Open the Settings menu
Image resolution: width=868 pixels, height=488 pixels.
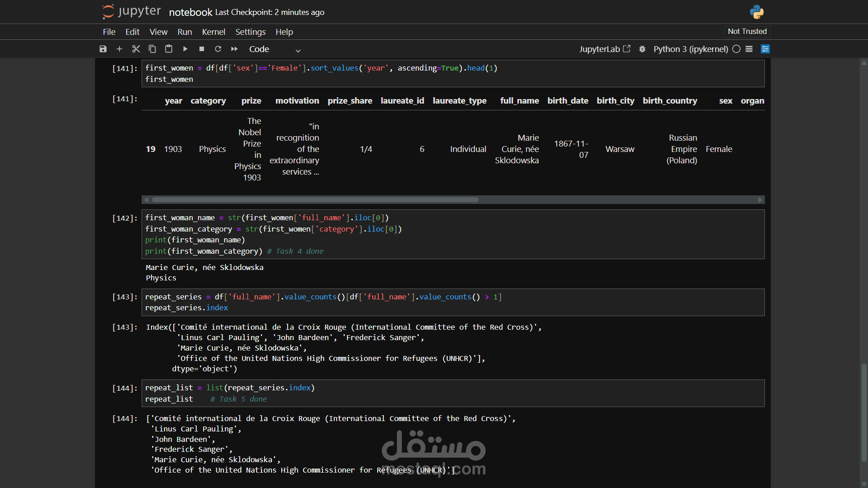click(x=251, y=32)
